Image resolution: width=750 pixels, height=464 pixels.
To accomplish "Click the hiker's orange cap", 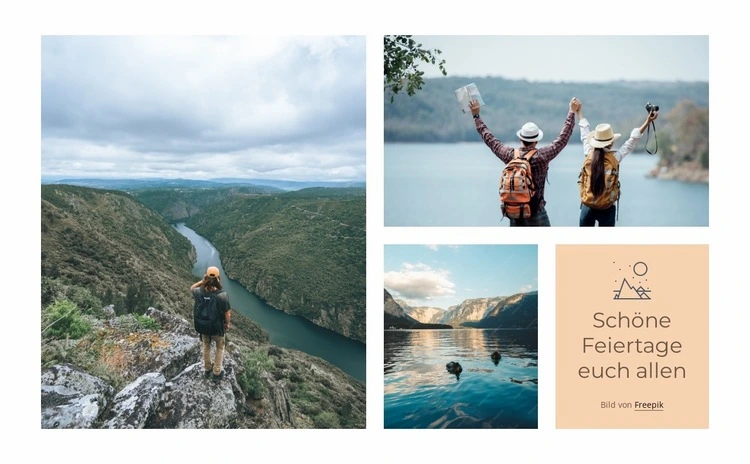I will pyautogui.click(x=213, y=272).
